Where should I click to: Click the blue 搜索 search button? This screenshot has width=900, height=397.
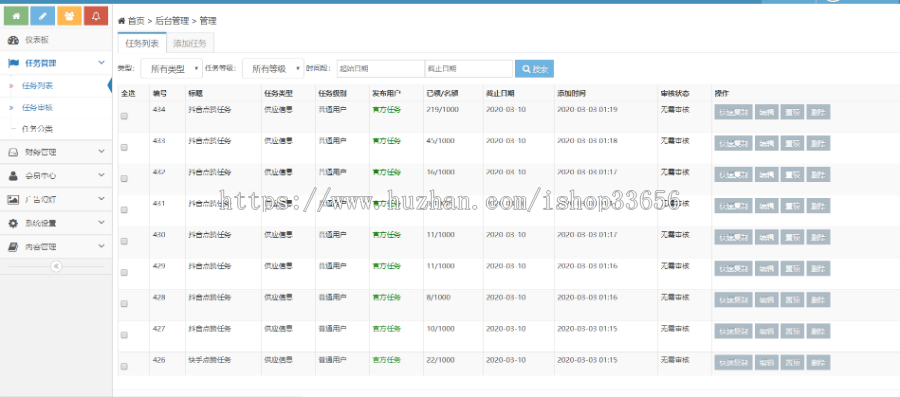coord(534,69)
